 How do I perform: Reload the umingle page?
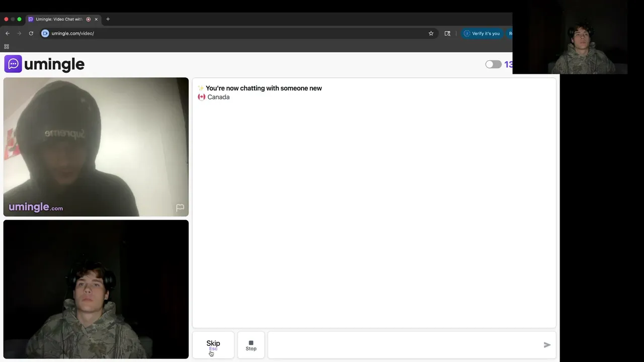31,33
